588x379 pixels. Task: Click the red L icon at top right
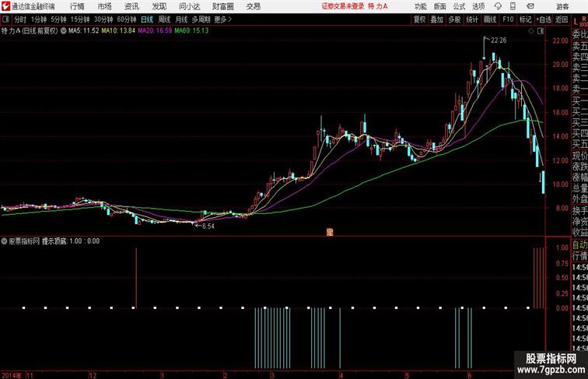[x=576, y=22]
